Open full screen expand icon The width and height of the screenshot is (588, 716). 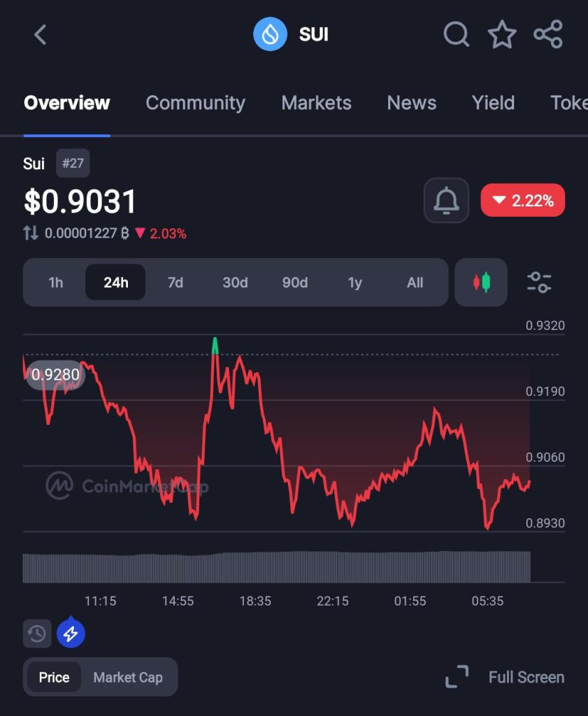pos(457,677)
